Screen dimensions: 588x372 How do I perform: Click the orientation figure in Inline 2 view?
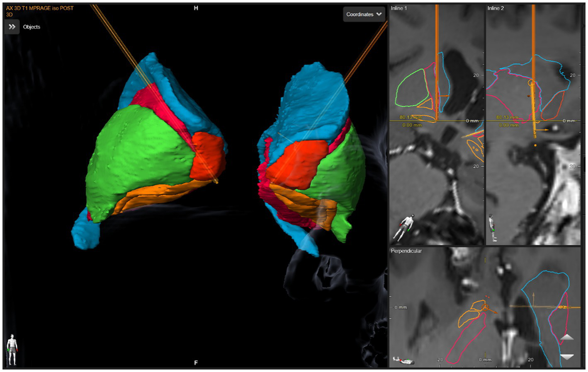tap(493, 228)
